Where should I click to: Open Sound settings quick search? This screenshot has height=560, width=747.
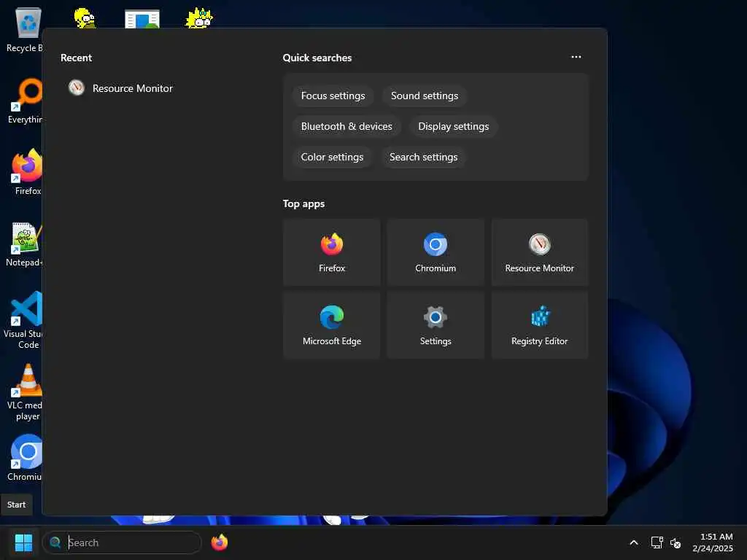425,96
